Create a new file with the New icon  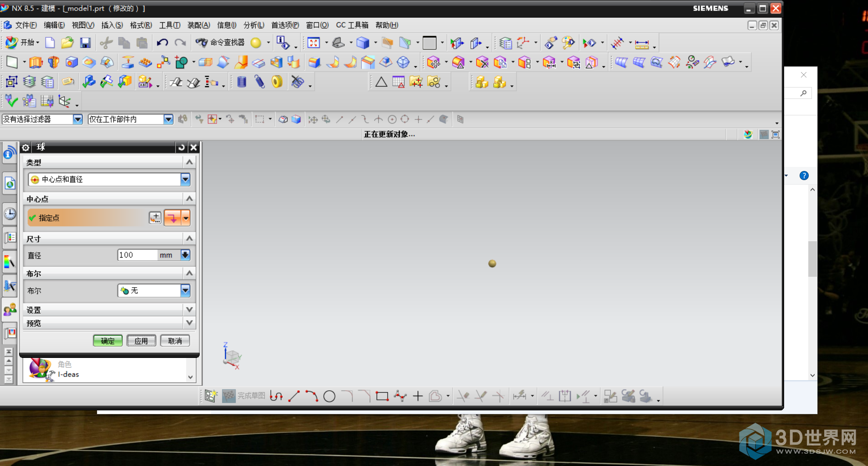(50, 43)
